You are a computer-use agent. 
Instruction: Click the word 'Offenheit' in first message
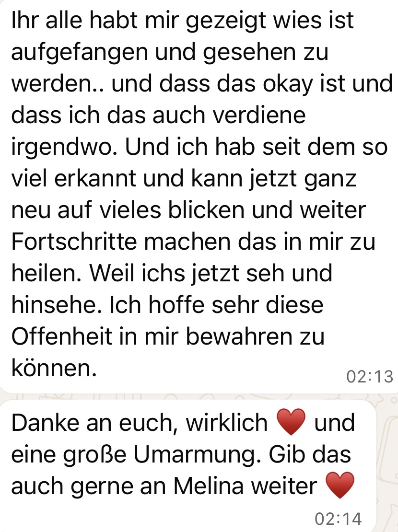(62, 336)
